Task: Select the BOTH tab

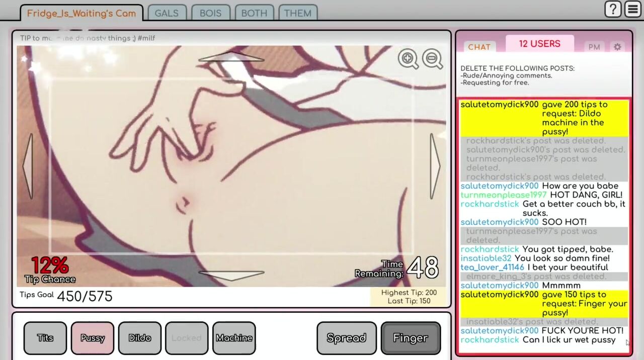Action: coord(254,13)
